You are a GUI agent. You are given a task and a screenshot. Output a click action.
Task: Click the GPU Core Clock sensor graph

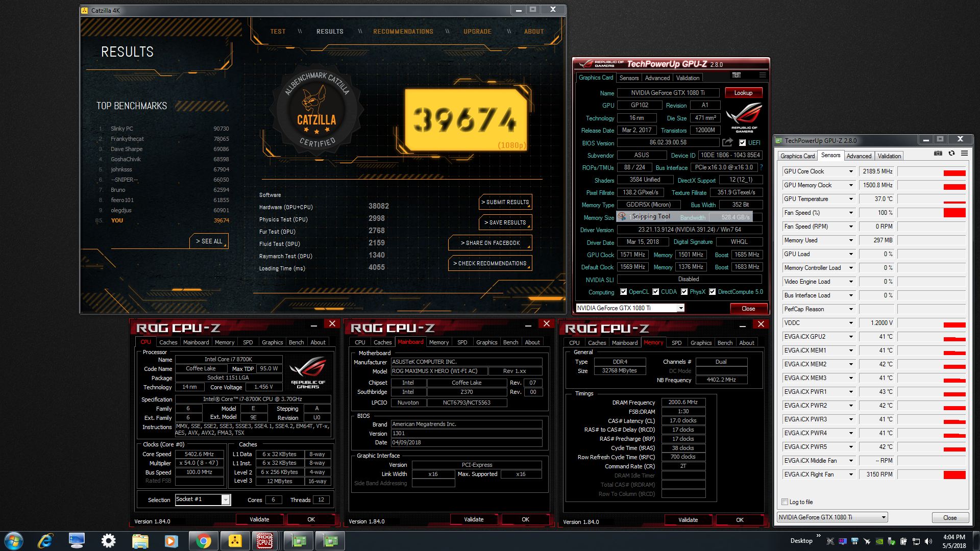click(932, 171)
